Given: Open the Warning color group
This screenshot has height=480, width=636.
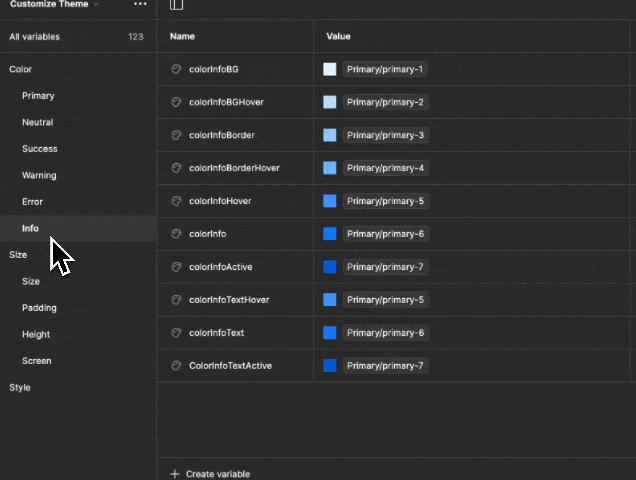Looking at the screenshot, I should click(x=39, y=175).
